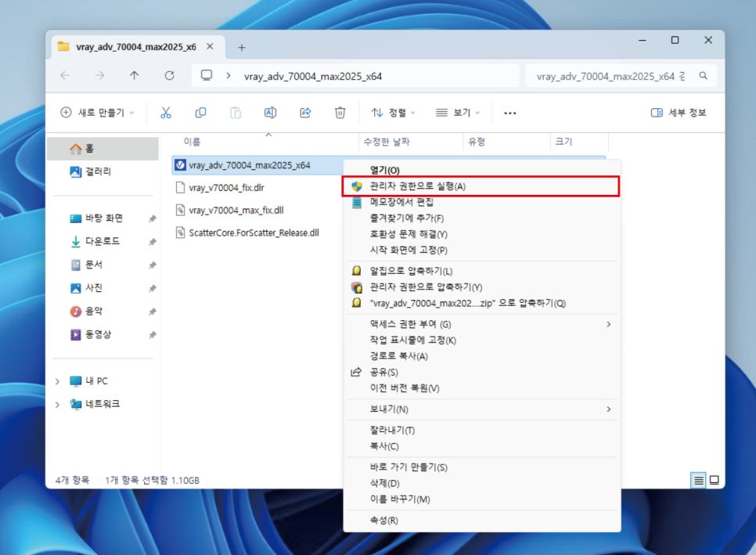Open the 새로 만들기 dropdown
The height and width of the screenshot is (555, 756).
[97, 113]
